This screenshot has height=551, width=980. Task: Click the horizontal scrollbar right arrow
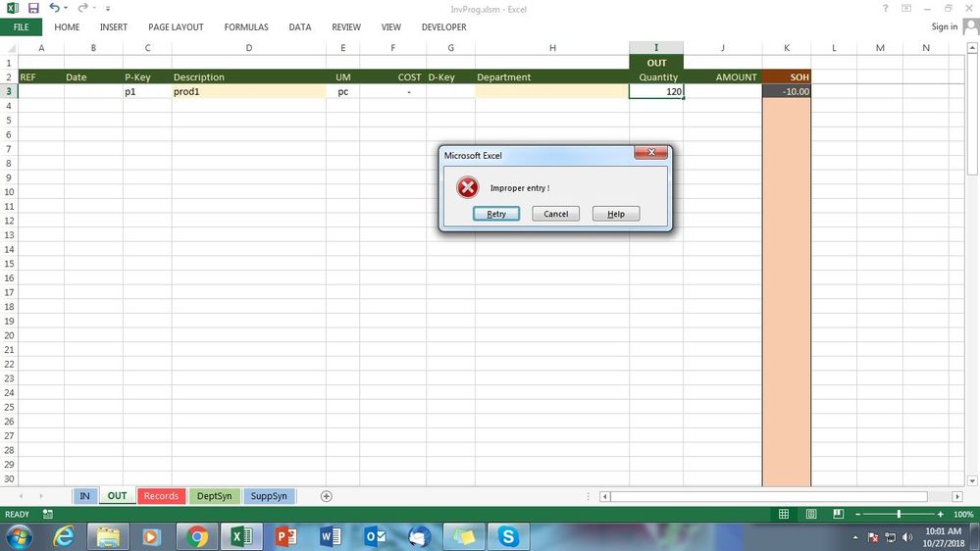click(x=957, y=497)
